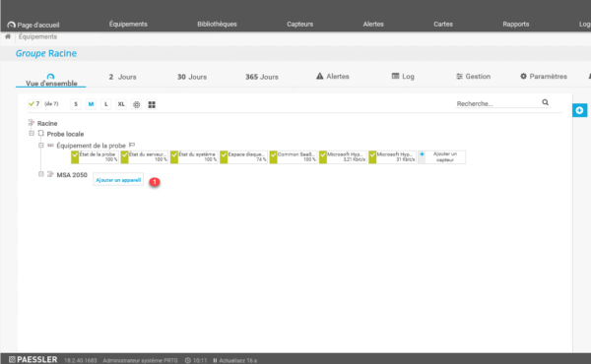The width and height of the screenshot is (591, 364).
Task: Open the blue add plus button
Action: [579, 110]
